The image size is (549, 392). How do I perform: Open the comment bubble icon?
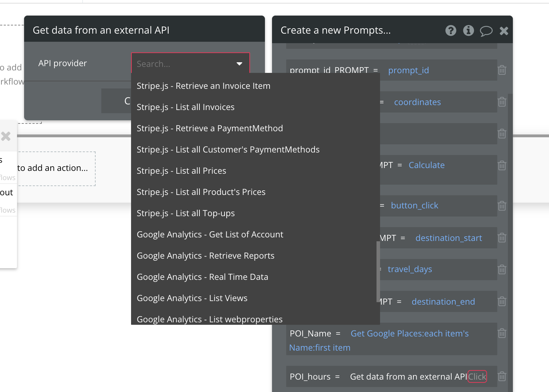pos(486,31)
